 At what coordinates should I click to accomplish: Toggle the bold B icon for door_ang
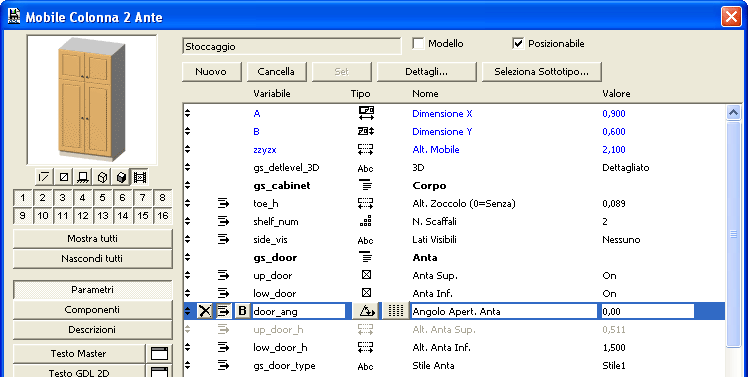242,311
